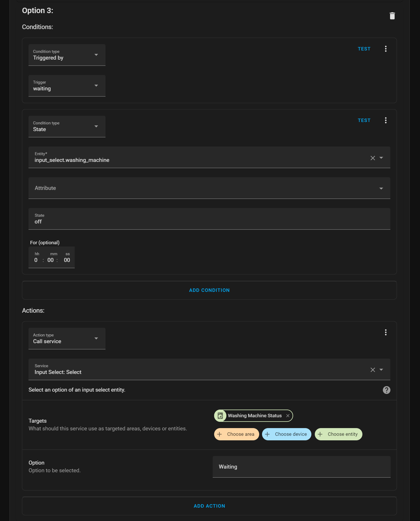The width and height of the screenshot is (420, 521).
Task: Edit hours field in For duration
Action: pos(36,260)
